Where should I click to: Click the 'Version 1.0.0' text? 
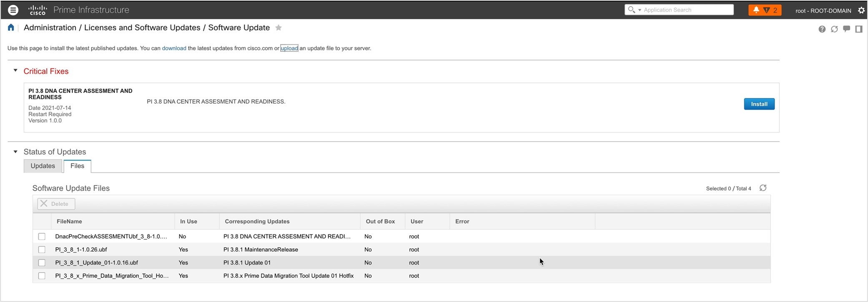click(45, 121)
